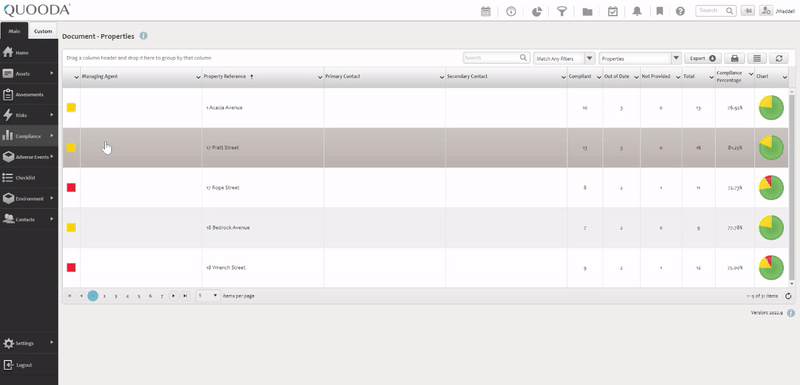Viewport: 800px width, 385px height.
Task: Open the folder icon in top bar
Action: pos(587,11)
